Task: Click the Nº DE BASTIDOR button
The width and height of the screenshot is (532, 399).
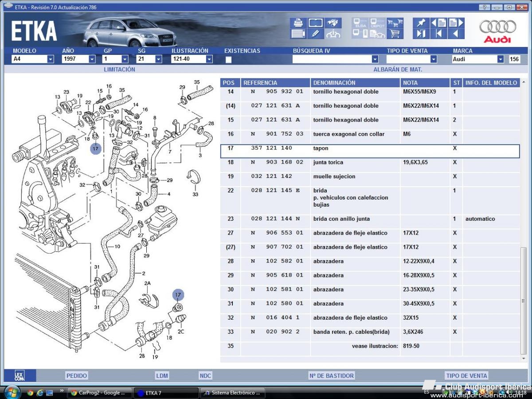Action: pos(332,376)
